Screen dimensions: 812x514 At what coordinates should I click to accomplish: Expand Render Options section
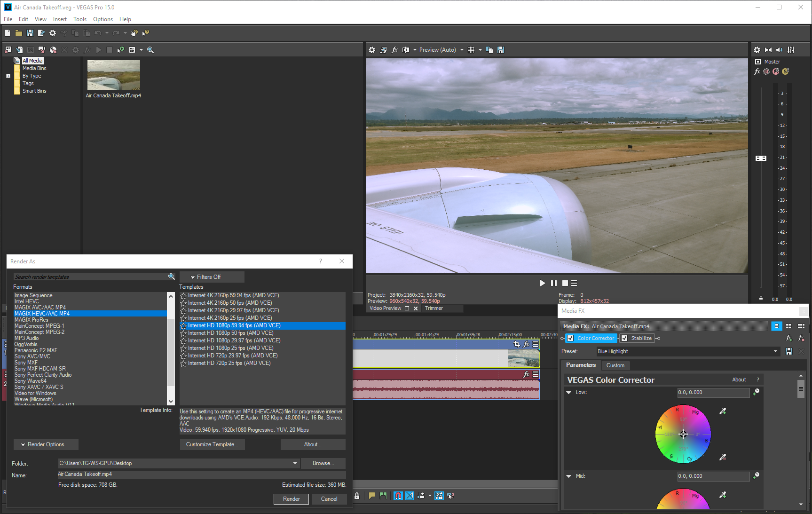(46, 444)
